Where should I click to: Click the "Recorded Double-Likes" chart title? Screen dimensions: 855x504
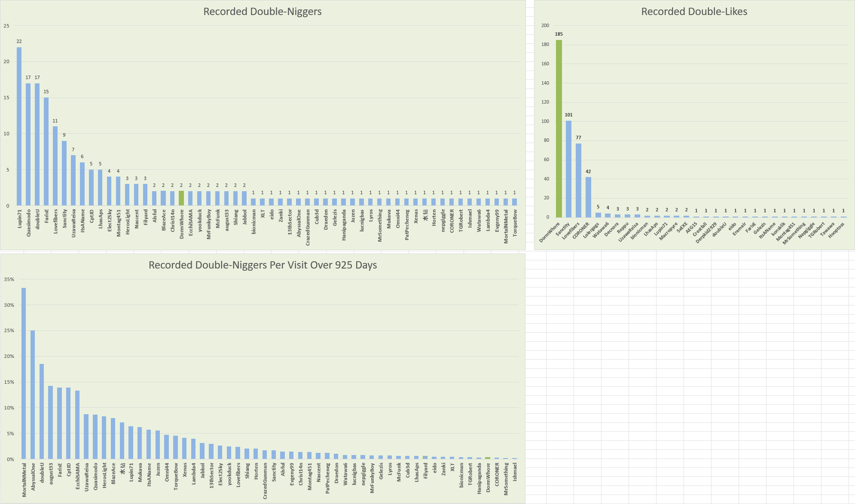click(x=694, y=12)
